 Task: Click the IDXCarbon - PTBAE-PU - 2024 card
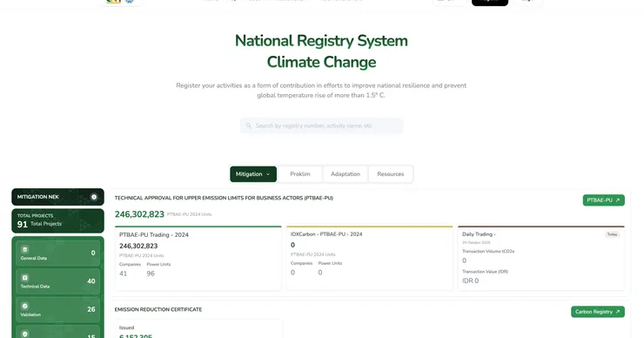pyautogui.click(x=370, y=258)
